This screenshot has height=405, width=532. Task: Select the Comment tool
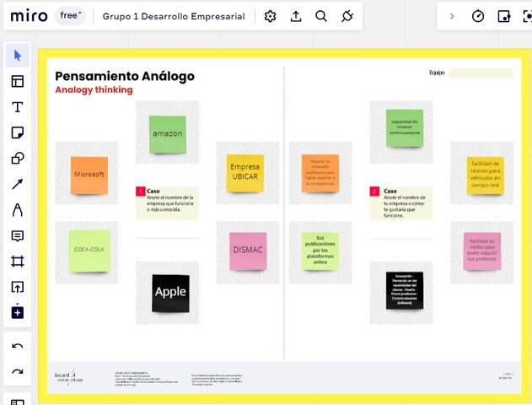(18, 235)
